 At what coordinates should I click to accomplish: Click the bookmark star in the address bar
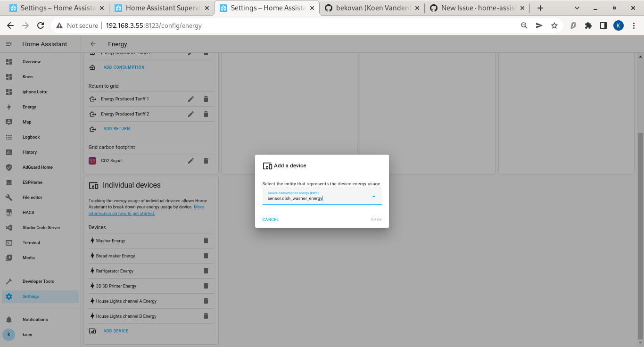554,25
